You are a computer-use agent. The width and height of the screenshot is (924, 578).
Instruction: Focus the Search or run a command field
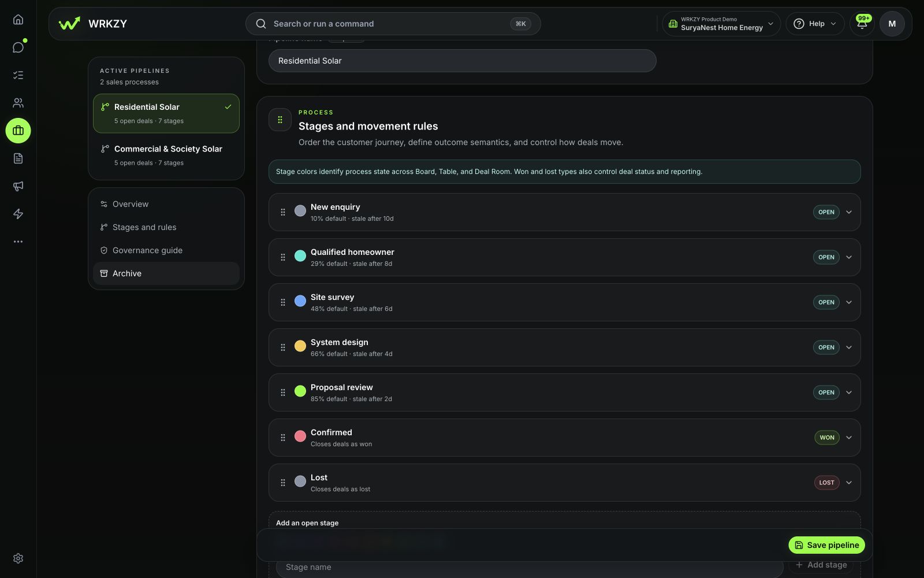(x=393, y=24)
